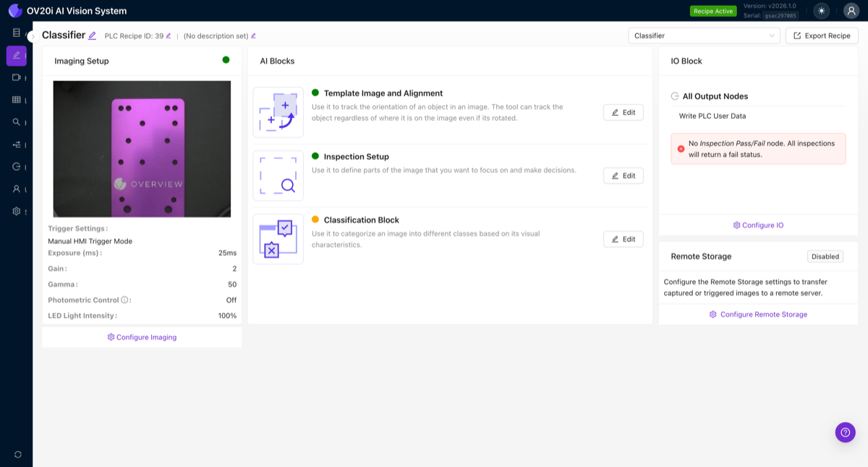Collapse the sidebar with the chevron toggle
868x467 pixels.
(x=33, y=36)
